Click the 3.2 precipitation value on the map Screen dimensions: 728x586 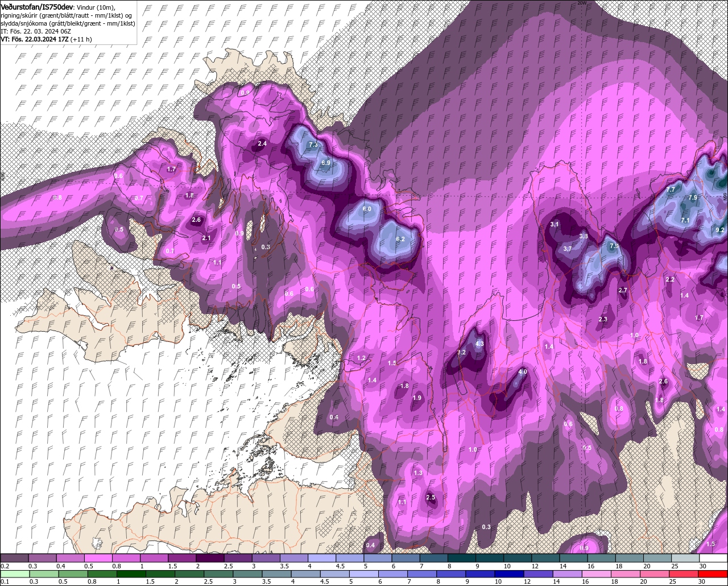click(x=462, y=353)
